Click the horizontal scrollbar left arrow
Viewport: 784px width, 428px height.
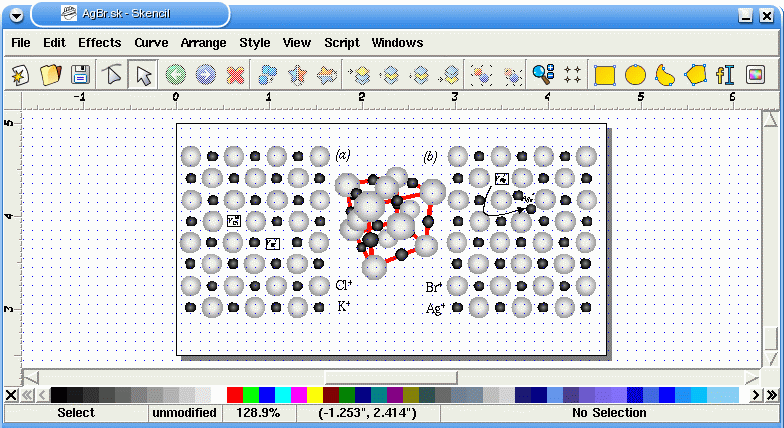coord(31,377)
